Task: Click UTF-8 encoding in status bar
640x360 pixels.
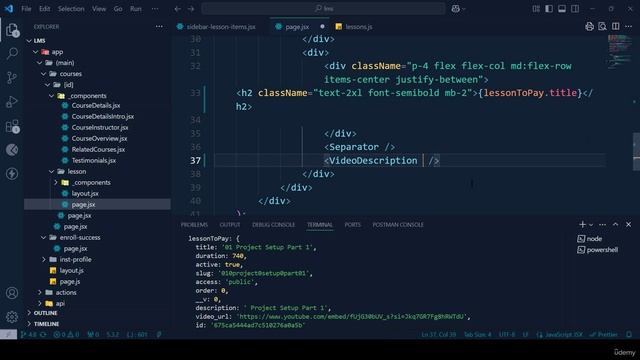Action: (x=507, y=335)
